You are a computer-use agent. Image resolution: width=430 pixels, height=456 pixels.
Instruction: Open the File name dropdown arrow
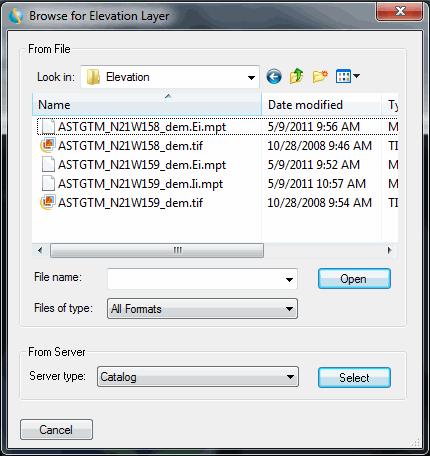click(x=289, y=279)
